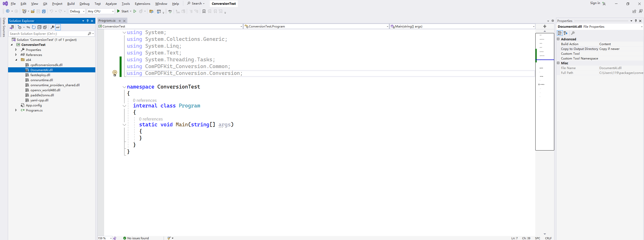This screenshot has height=240, width=644.
Task: Open the Debug configuration dropdown
Action: coord(77,11)
